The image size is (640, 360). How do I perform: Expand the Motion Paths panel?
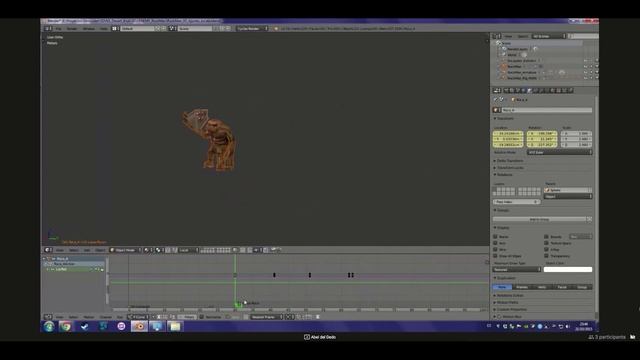tap(506, 302)
